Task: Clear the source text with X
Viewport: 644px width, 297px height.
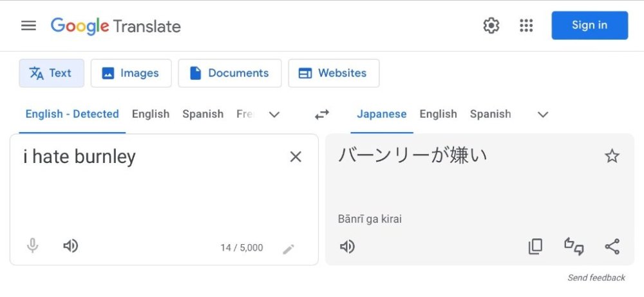Action: [x=296, y=157]
